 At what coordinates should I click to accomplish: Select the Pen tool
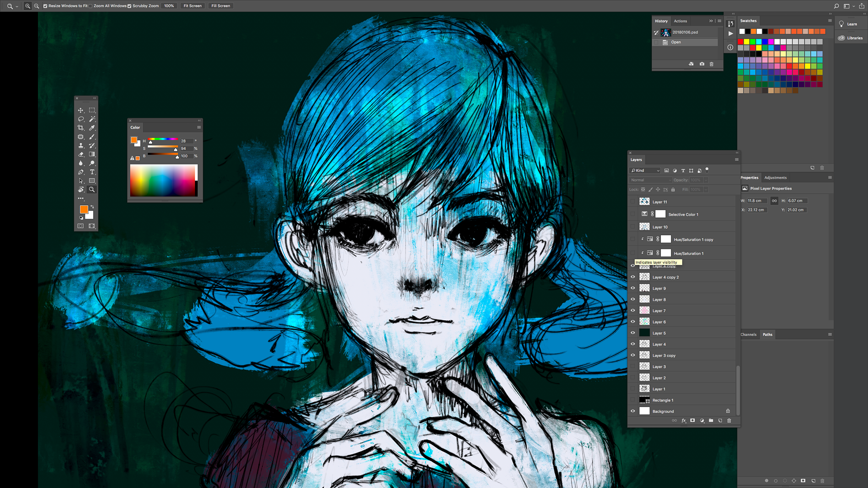pos(81,172)
